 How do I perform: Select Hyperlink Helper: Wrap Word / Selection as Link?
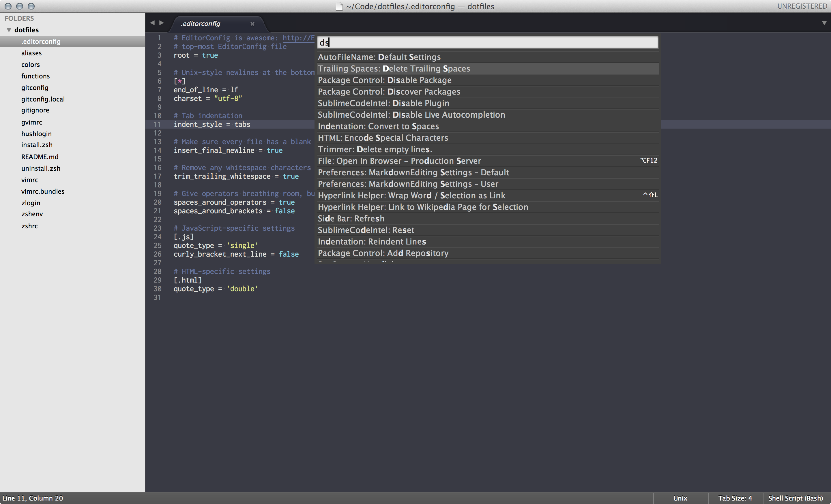(488, 195)
